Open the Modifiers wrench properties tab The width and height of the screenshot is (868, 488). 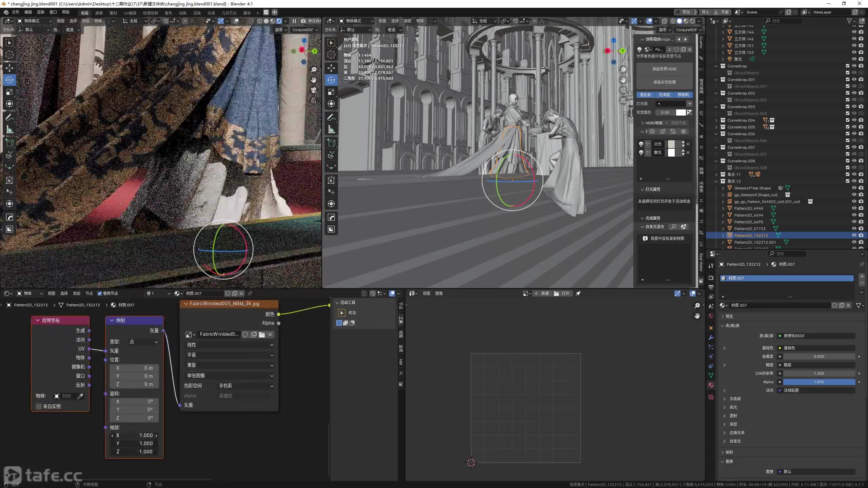coord(711,338)
